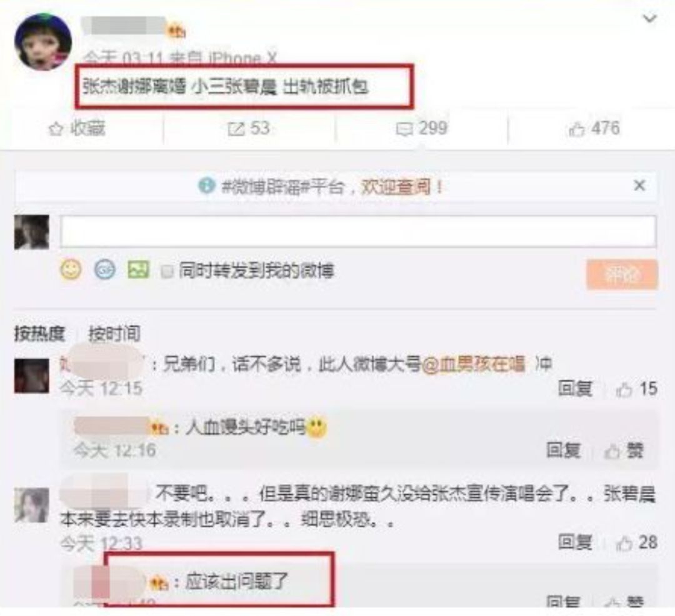
Task: Dismiss the 微博辟谣 notice banner
Action: click(x=639, y=186)
